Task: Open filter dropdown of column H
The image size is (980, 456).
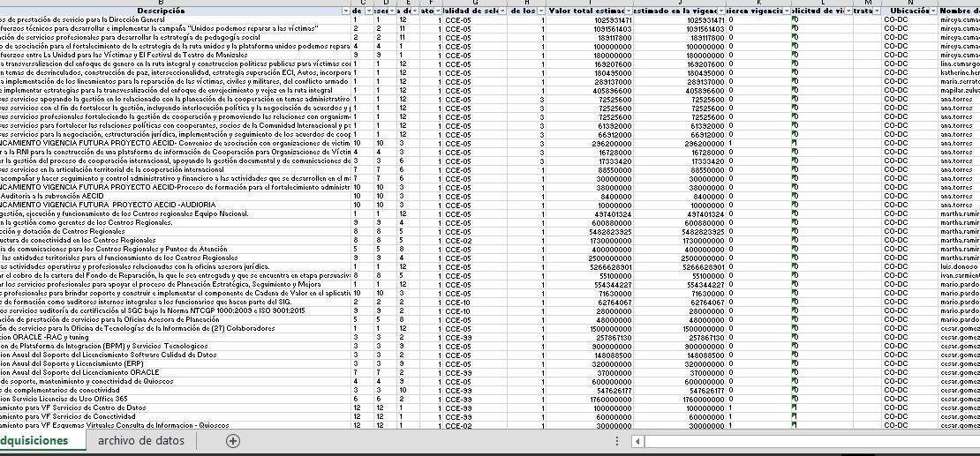Action: point(540,11)
